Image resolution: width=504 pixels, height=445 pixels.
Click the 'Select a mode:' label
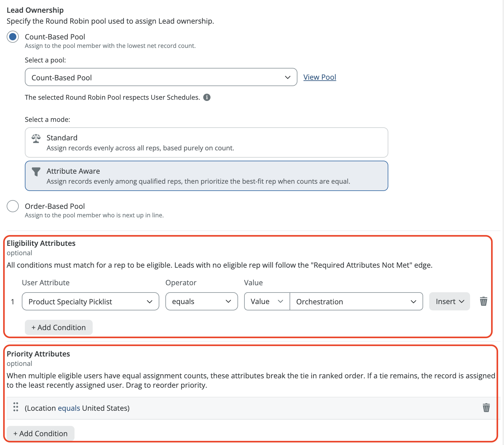[48, 119]
